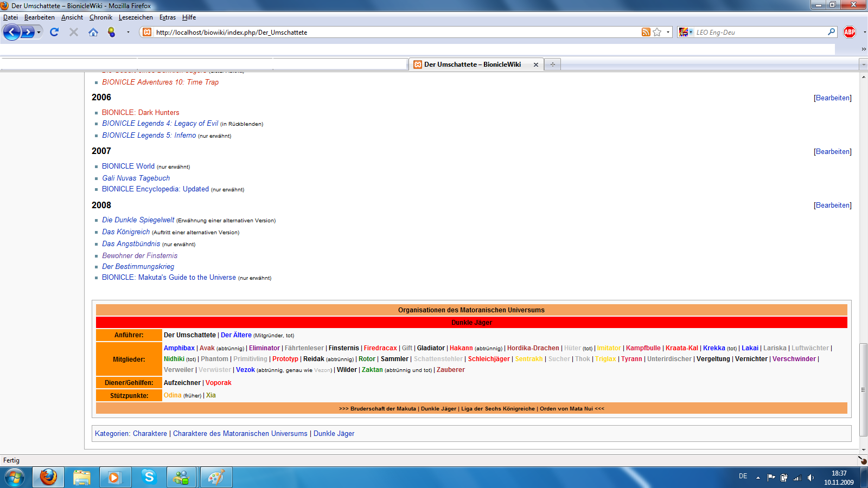The image size is (868, 488).
Task: Navigate back with the back arrow
Action: pyautogui.click(x=12, y=32)
